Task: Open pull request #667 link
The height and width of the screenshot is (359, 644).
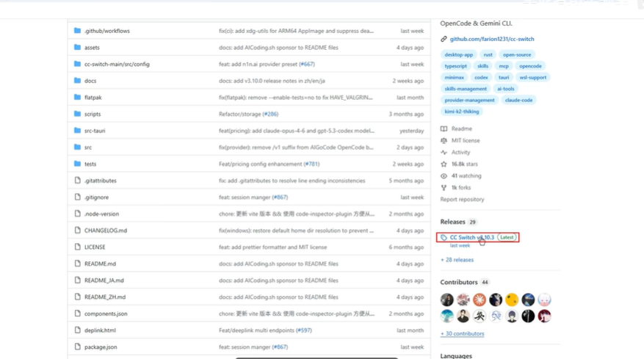Action: point(307,64)
